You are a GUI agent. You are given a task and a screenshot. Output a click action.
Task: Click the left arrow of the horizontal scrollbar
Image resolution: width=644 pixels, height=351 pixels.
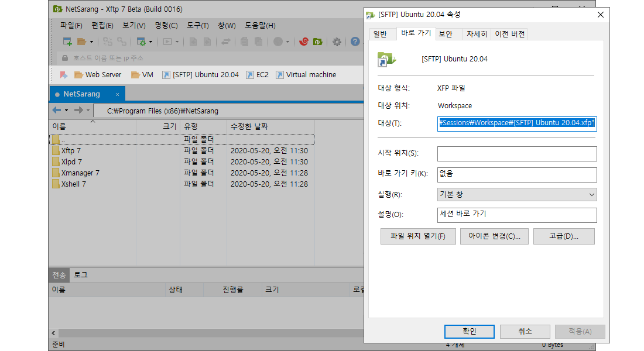pyautogui.click(x=53, y=333)
